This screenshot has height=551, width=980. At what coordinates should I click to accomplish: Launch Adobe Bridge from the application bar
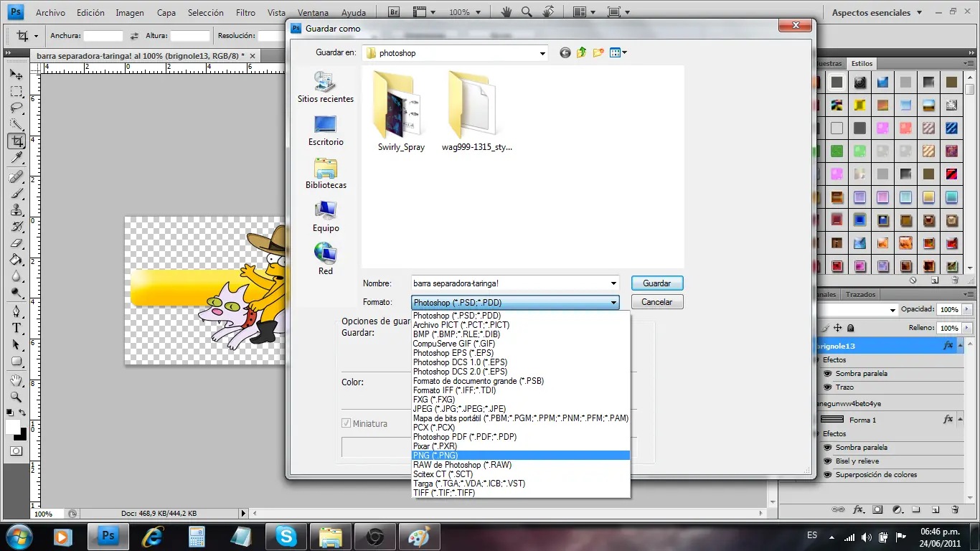click(394, 12)
